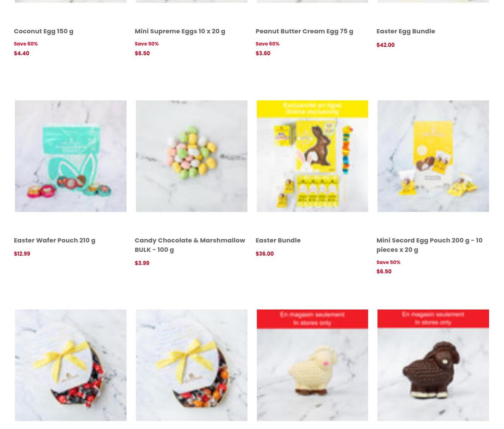Open the Coconut Egg 150 g product link
This screenshot has width=504, height=429.
coord(43,31)
